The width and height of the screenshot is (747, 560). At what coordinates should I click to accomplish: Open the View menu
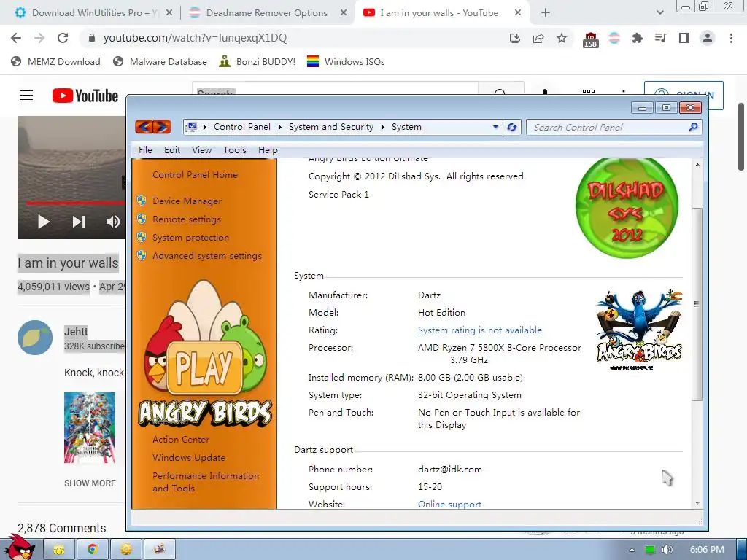[x=201, y=150]
